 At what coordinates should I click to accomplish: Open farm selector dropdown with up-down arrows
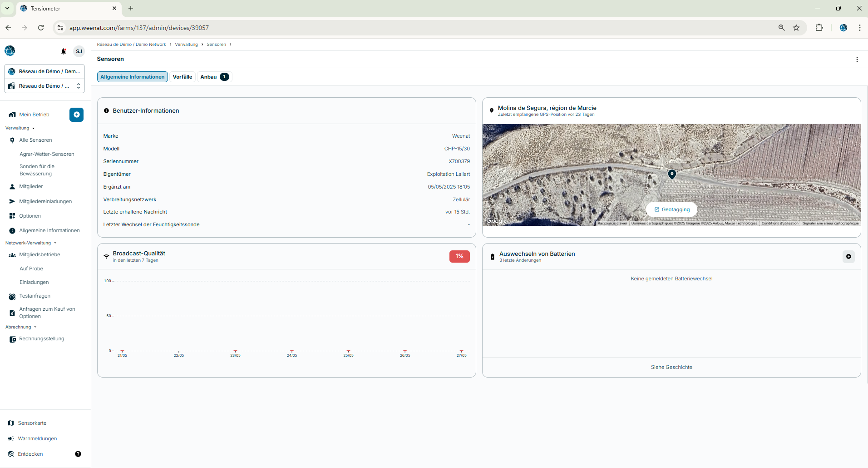pos(44,86)
